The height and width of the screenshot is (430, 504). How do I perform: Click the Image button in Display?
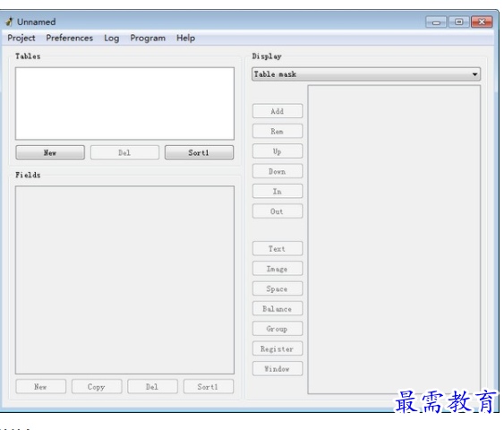coord(278,268)
